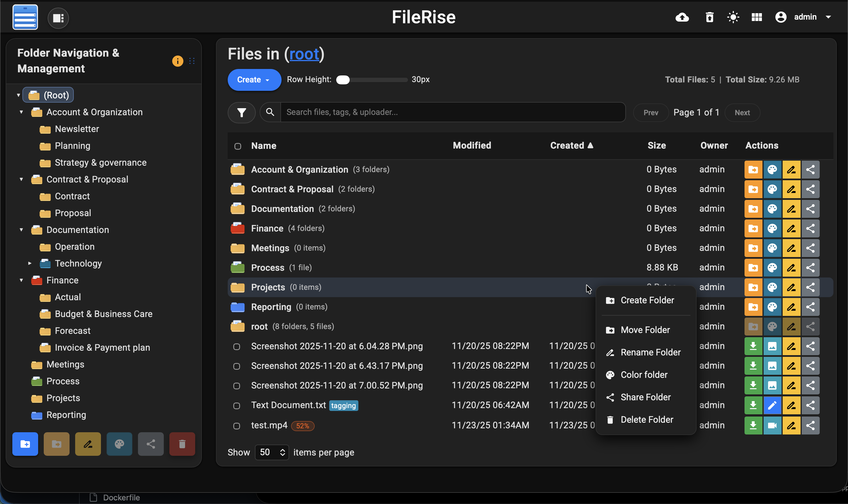Click the Row Height slider handle
The width and height of the screenshot is (848, 504).
(x=343, y=80)
